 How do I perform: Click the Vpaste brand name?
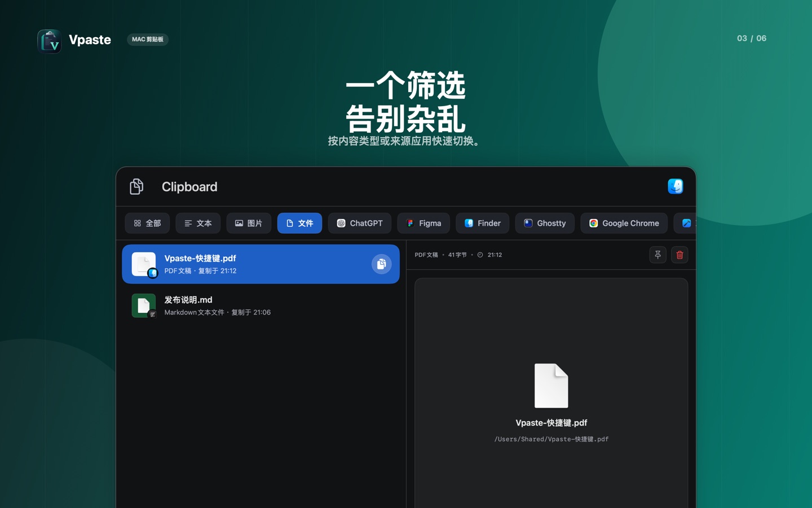(90, 40)
